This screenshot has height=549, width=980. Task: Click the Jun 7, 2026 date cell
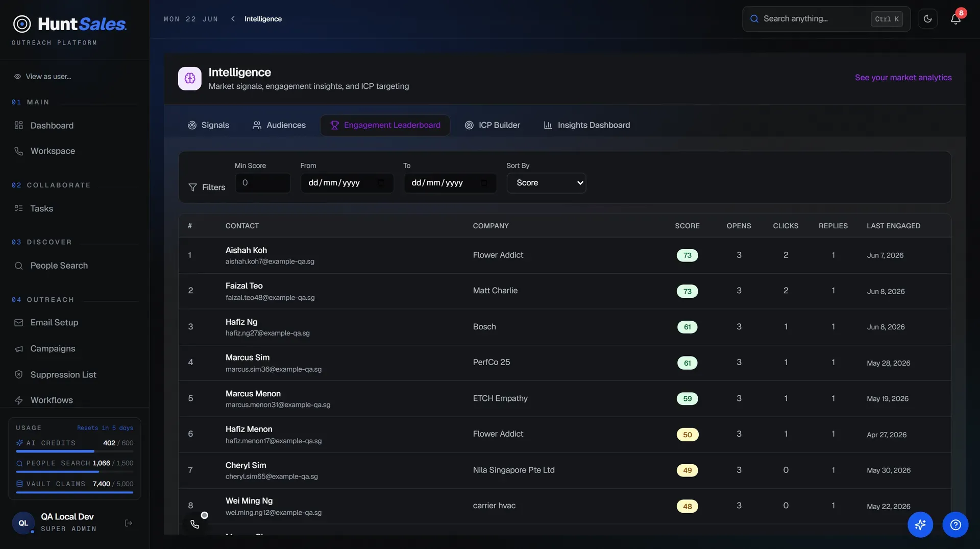885,255
